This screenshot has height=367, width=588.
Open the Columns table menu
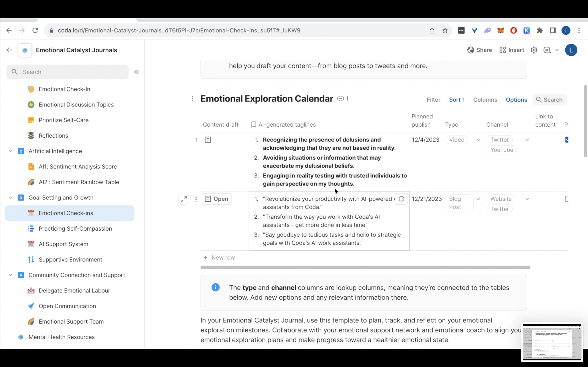[x=485, y=100]
